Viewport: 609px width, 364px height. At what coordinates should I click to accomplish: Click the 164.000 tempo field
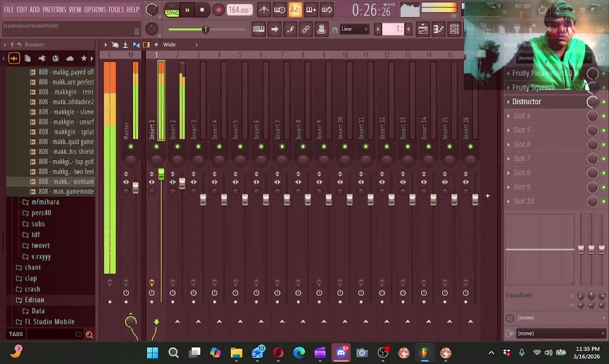[x=239, y=10]
